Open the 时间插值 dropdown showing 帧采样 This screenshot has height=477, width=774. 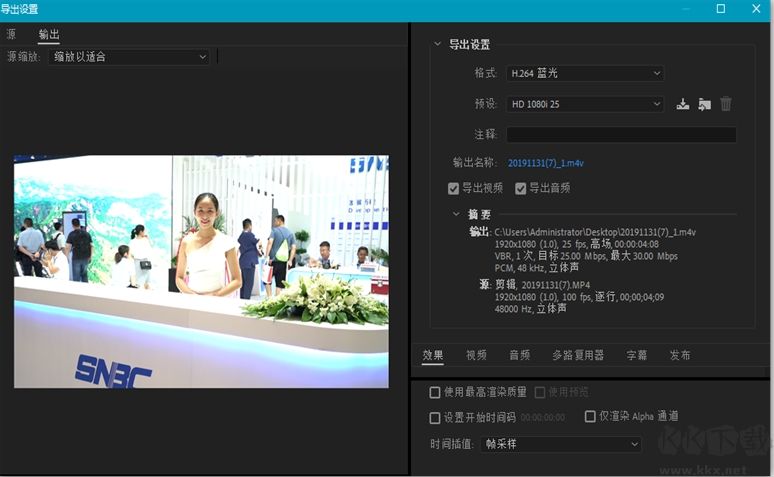tap(561, 444)
